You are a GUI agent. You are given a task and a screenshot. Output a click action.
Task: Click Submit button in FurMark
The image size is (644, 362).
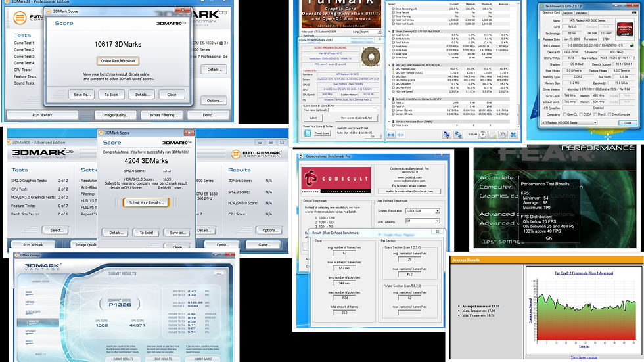(313, 118)
